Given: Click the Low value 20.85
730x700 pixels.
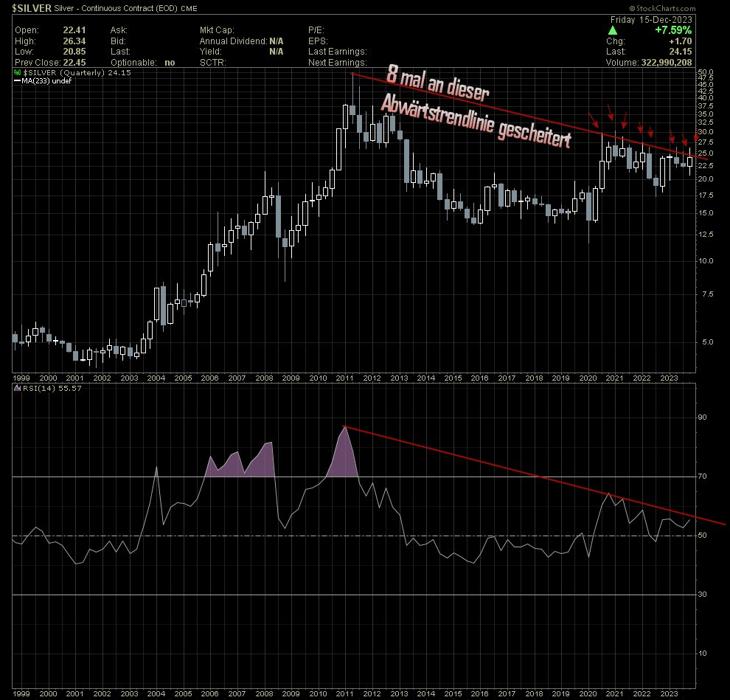Looking at the screenshot, I should click(x=74, y=52).
